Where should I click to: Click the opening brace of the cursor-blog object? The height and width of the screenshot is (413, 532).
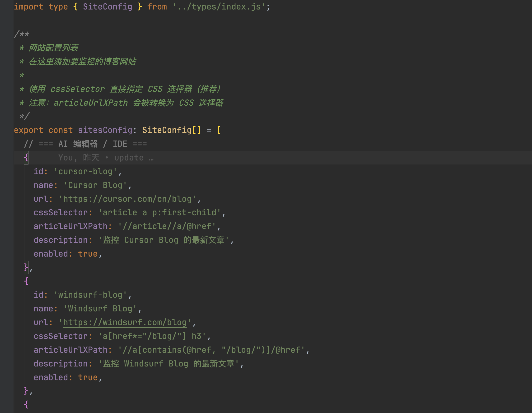click(x=26, y=158)
